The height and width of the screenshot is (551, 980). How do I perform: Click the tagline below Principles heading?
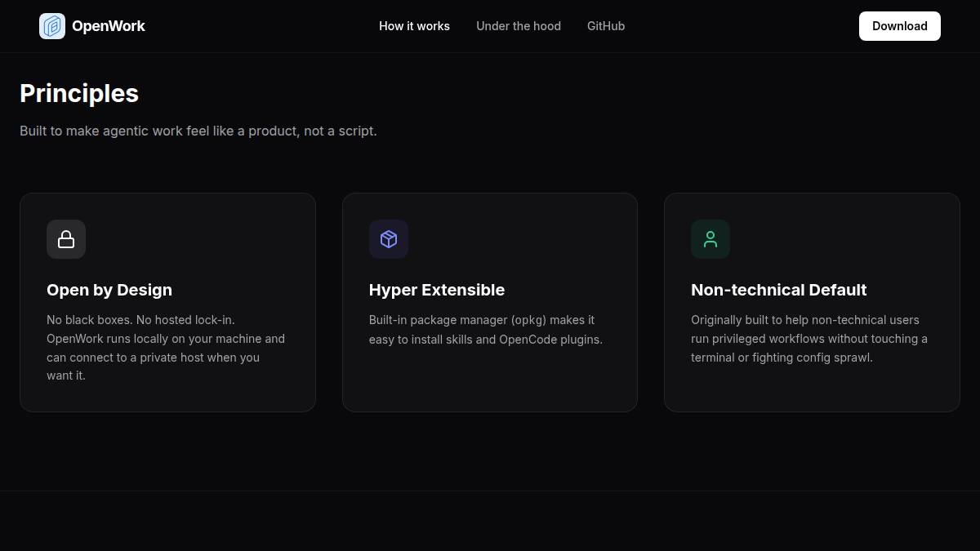[198, 131]
